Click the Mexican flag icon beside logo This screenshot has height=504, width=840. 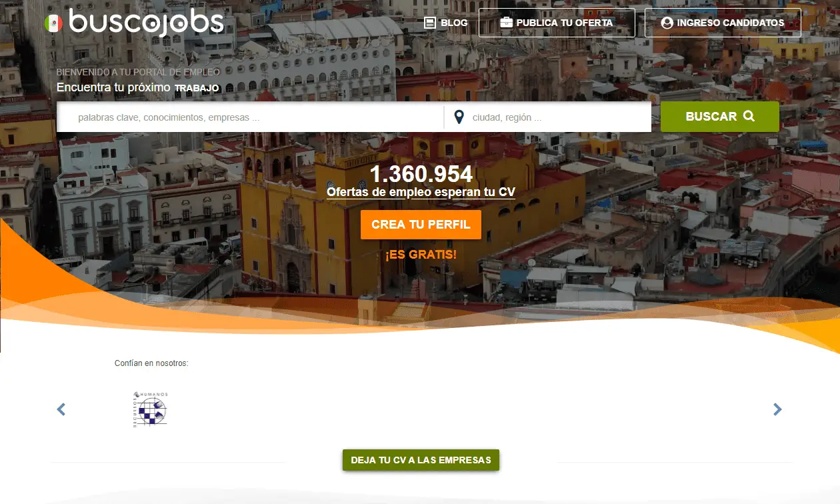pos(53,23)
